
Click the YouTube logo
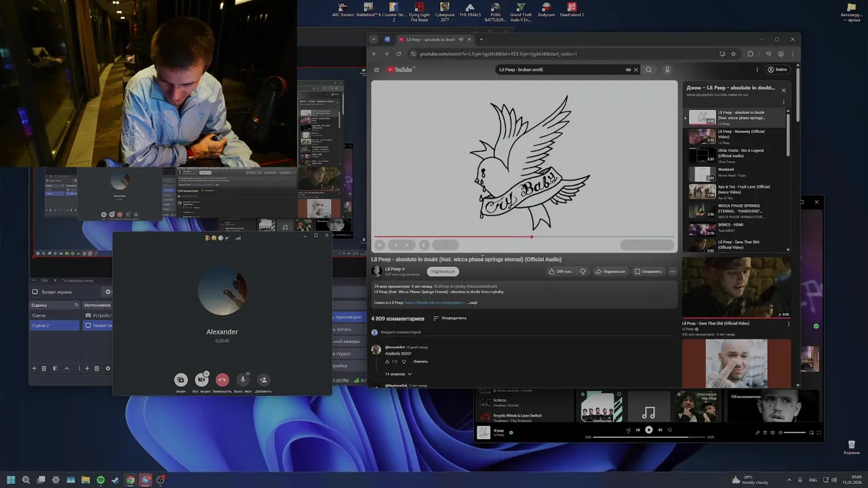tap(399, 69)
